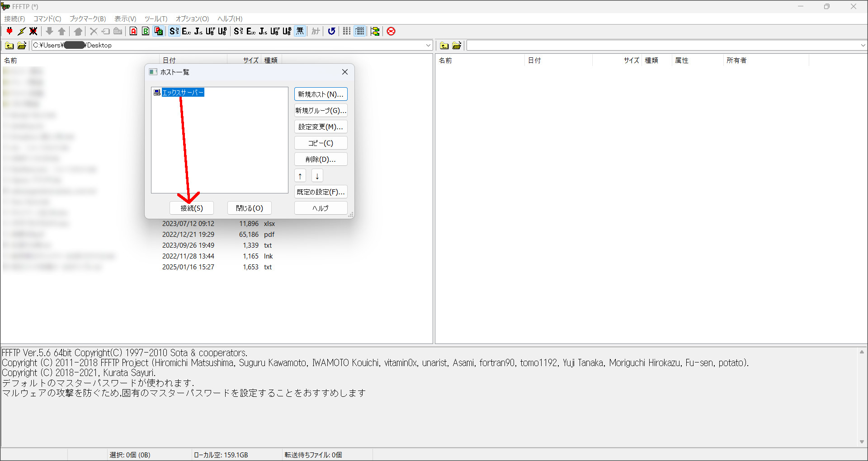Set local kanji code to JIS

click(x=263, y=31)
